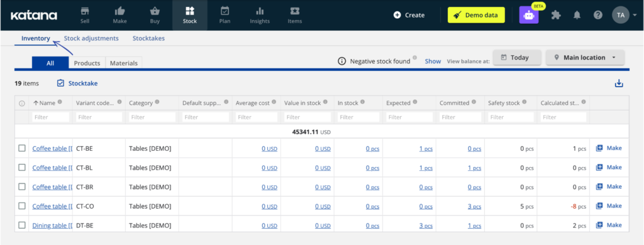The height and width of the screenshot is (245, 644).
Task: Switch to the Stock adjustments tab
Action: coord(91,38)
